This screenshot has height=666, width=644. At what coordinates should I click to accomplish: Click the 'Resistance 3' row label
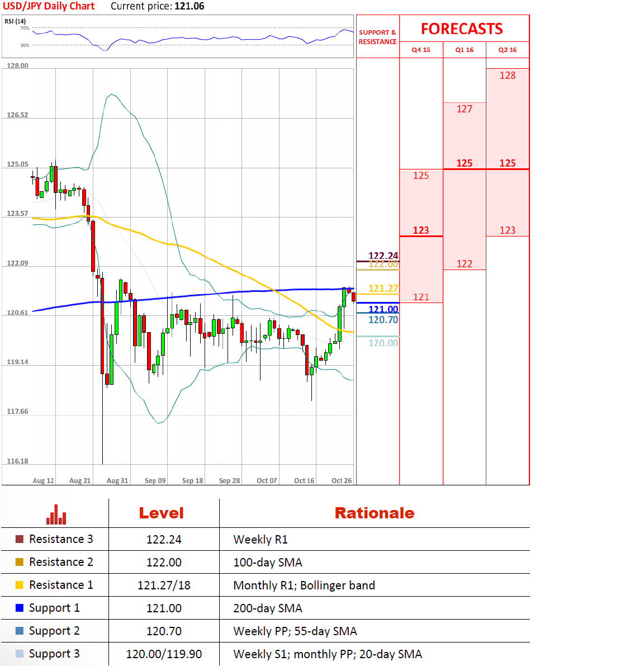point(61,539)
